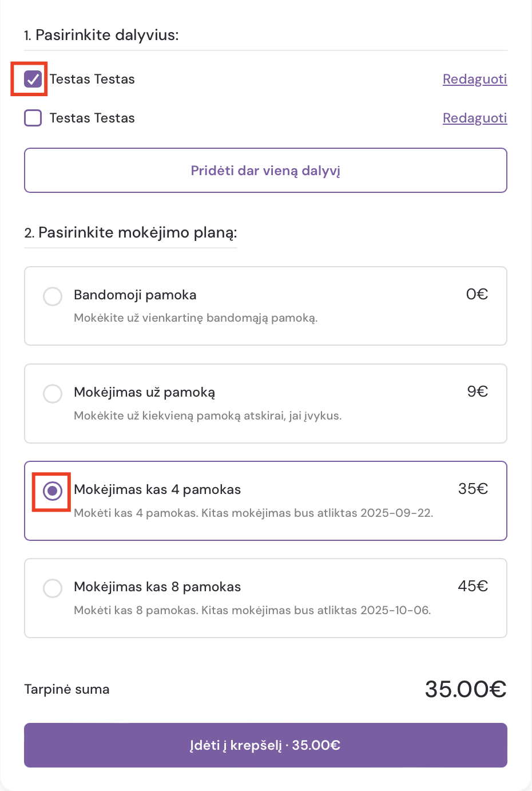This screenshot has width=532, height=791.
Task: Open Redaguoti link beside the unchecked participant
Action: (474, 118)
